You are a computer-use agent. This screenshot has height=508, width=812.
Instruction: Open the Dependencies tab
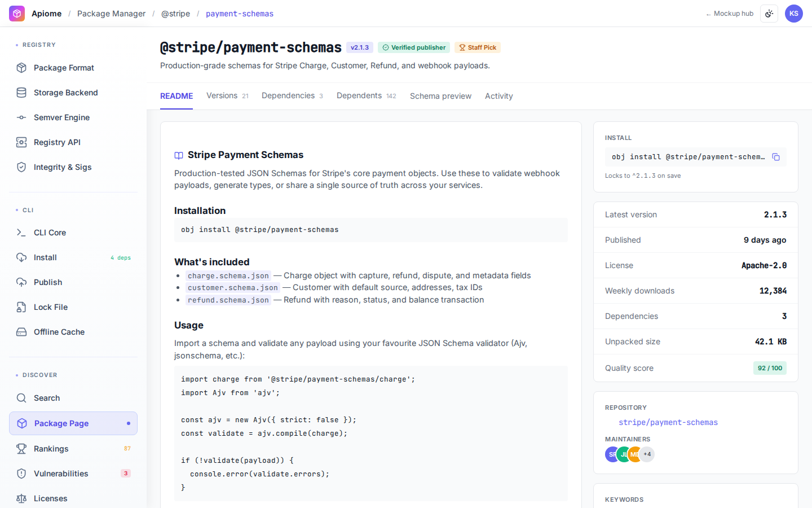[292, 96]
